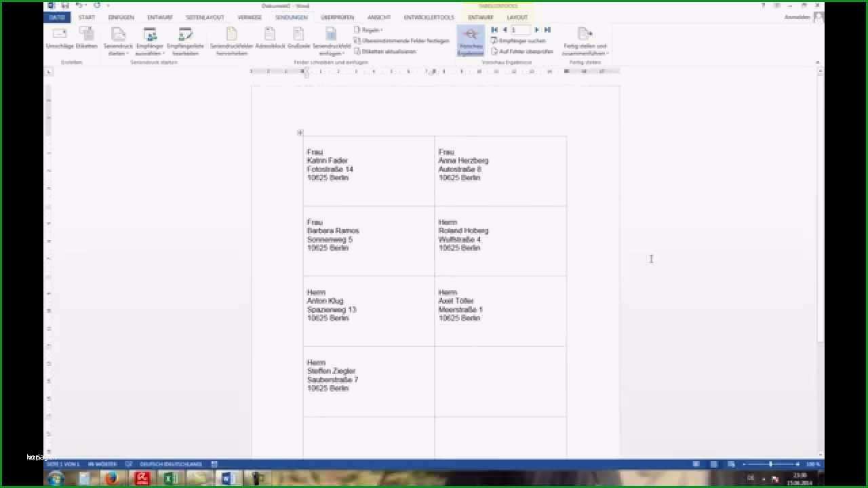Switch to the ÜBERPRÜFEN tab
868x488 pixels.
(337, 17)
